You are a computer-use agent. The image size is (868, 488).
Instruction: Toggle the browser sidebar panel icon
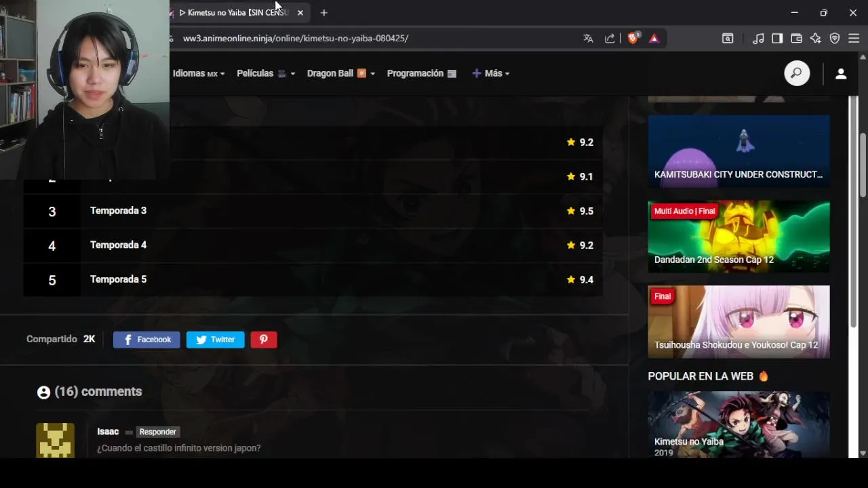pyautogui.click(x=777, y=39)
